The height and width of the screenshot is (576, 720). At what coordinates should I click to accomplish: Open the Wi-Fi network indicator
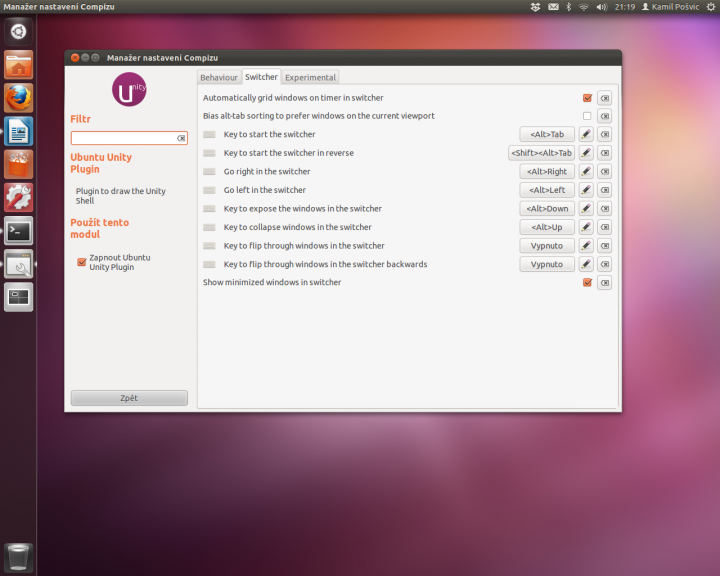584,7
